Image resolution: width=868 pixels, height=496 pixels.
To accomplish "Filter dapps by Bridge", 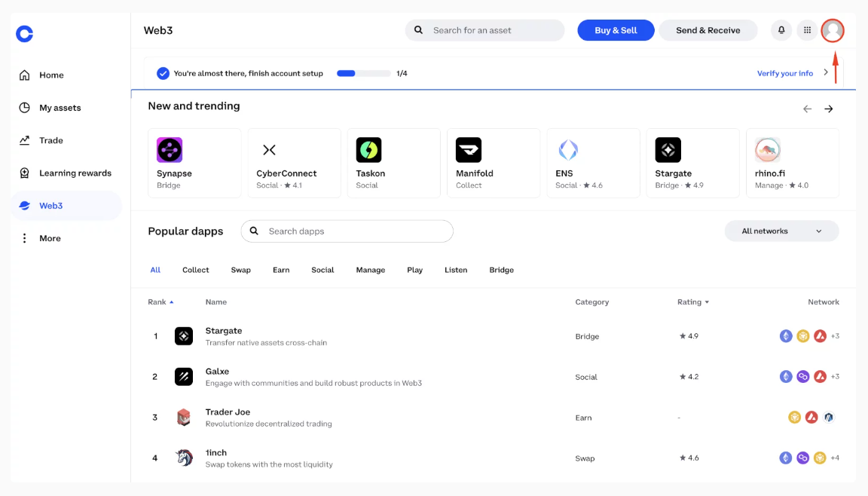I will (x=502, y=270).
